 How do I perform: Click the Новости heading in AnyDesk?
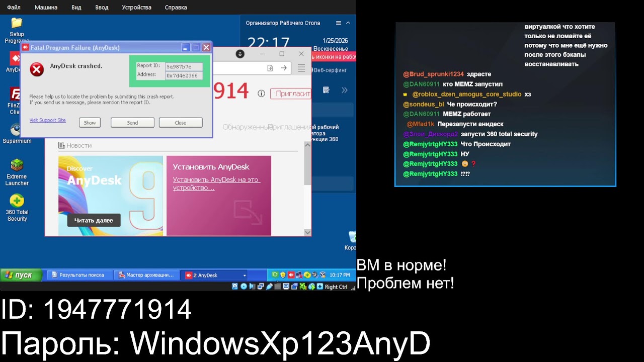[x=79, y=145]
